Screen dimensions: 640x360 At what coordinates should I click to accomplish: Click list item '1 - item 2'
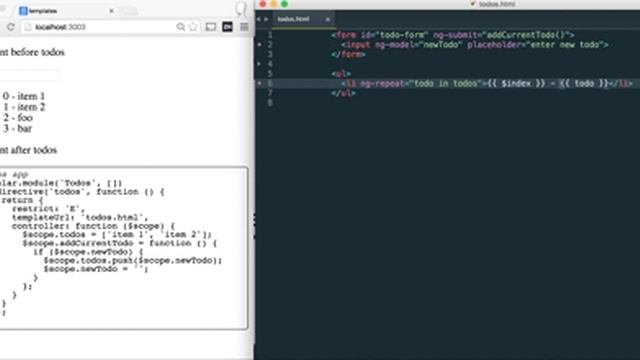point(24,107)
